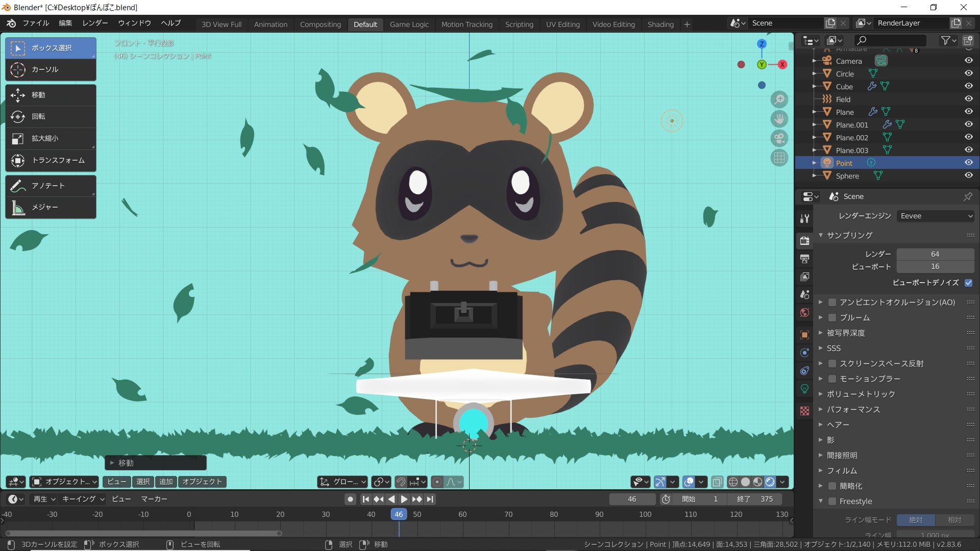Toggle perspective/orthographic grid view icon
This screenshot has height=551, width=980.
(779, 158)
